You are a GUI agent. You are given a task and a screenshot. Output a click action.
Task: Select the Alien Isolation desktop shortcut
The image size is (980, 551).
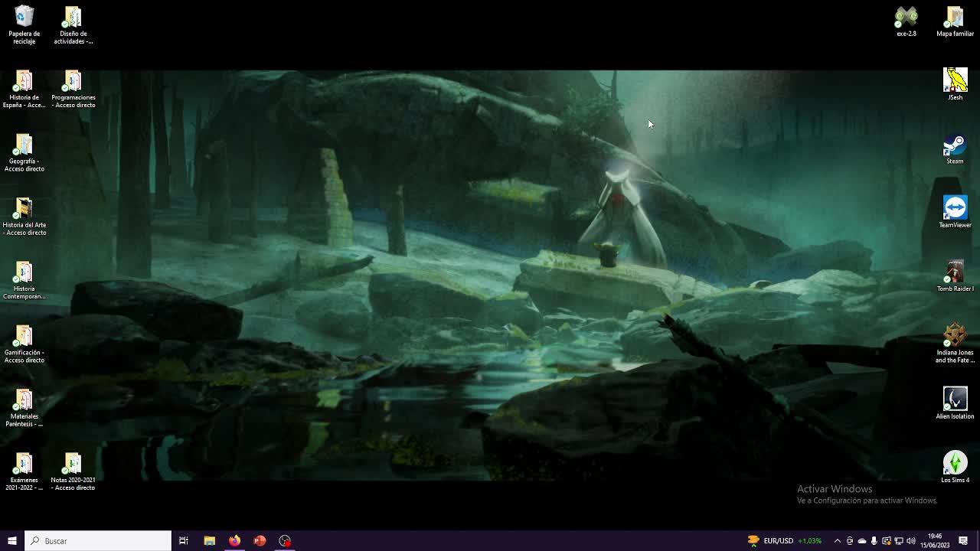(955, 404)
